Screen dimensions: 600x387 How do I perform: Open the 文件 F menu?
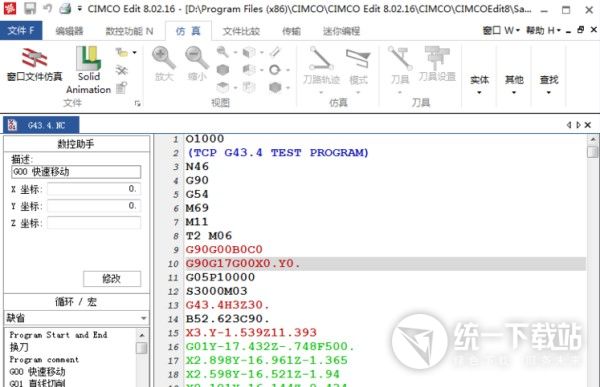[x=21, y=31]
